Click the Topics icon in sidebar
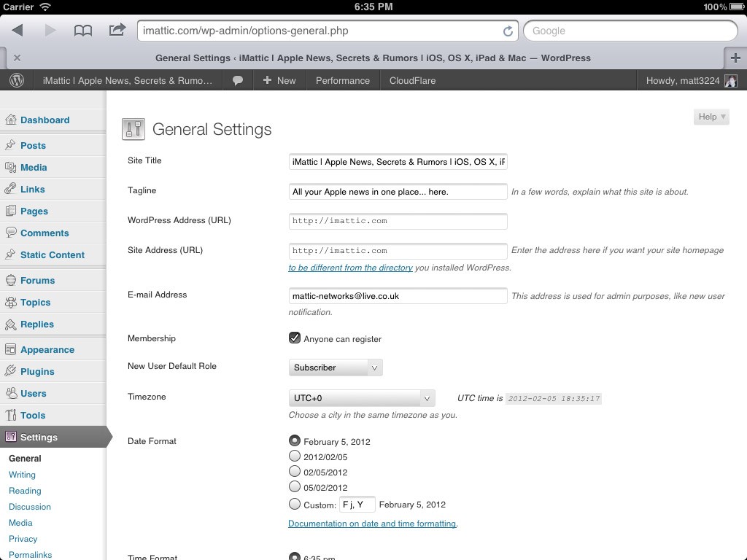Screen dimensions: 747x560 [10, 302]
